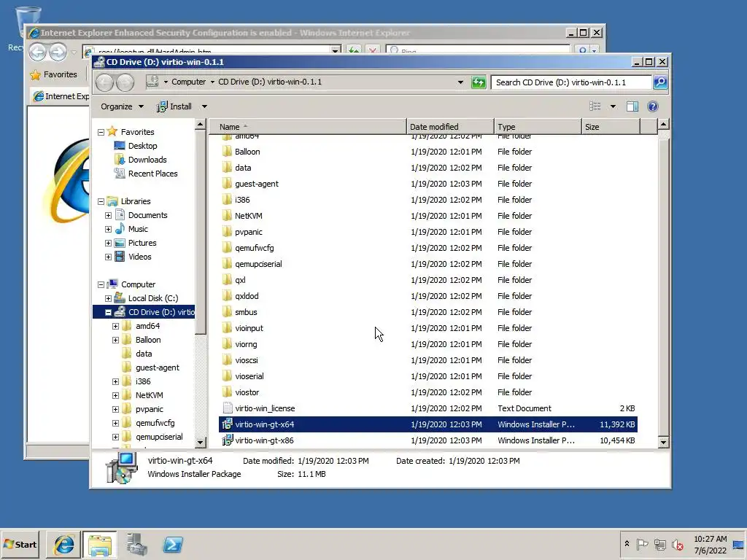The height and width of the screenshot is (560, 747).
Task: Refresh the CD Drive folder view
Action: pyautogui.click(x=479, y=82)
